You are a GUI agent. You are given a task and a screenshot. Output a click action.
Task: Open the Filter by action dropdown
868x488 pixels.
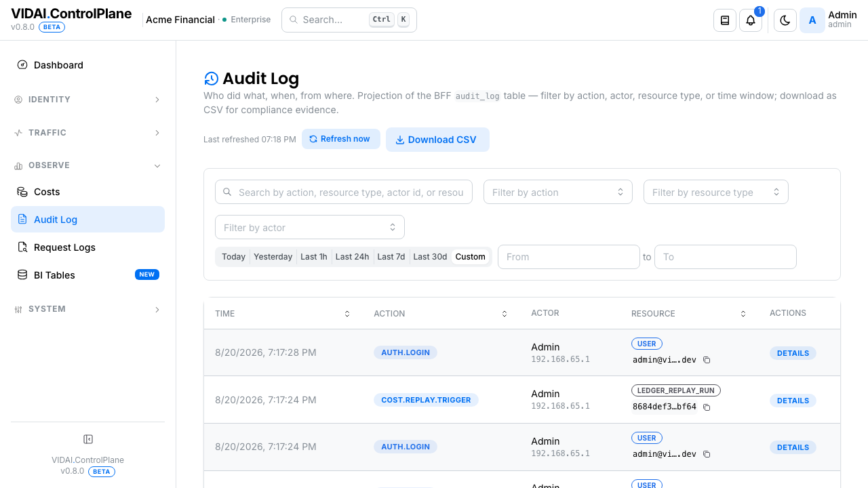pos(558,192)
